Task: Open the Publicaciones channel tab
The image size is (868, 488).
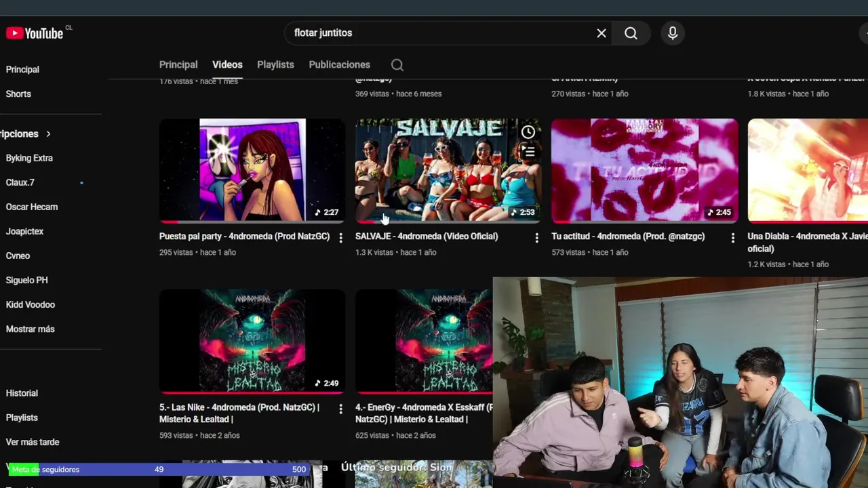Action: pos(339,64)
